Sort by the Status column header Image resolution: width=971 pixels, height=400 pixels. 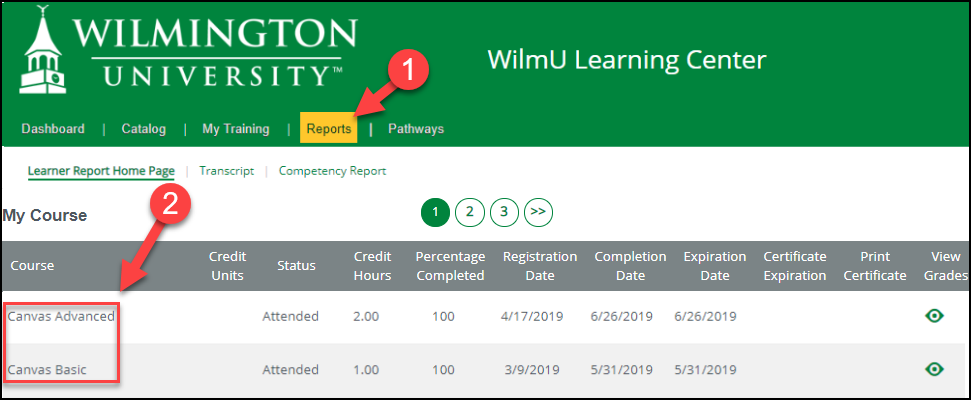pos(297,266)
